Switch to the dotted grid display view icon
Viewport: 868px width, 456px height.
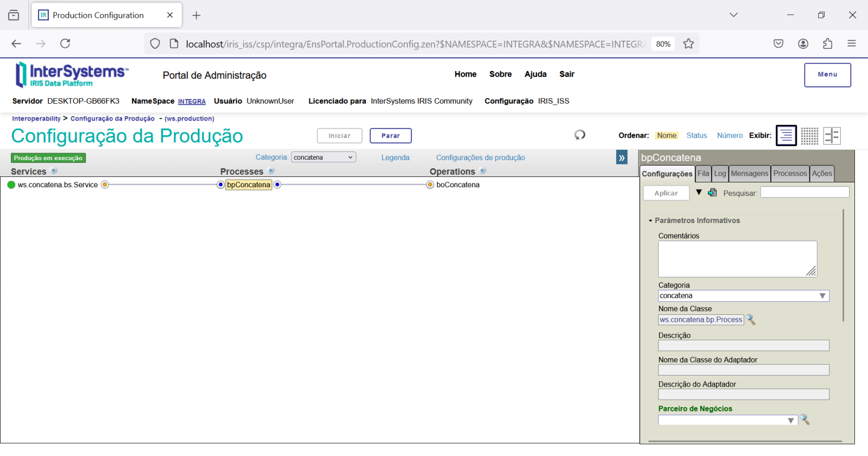click(x=809, y=136)
